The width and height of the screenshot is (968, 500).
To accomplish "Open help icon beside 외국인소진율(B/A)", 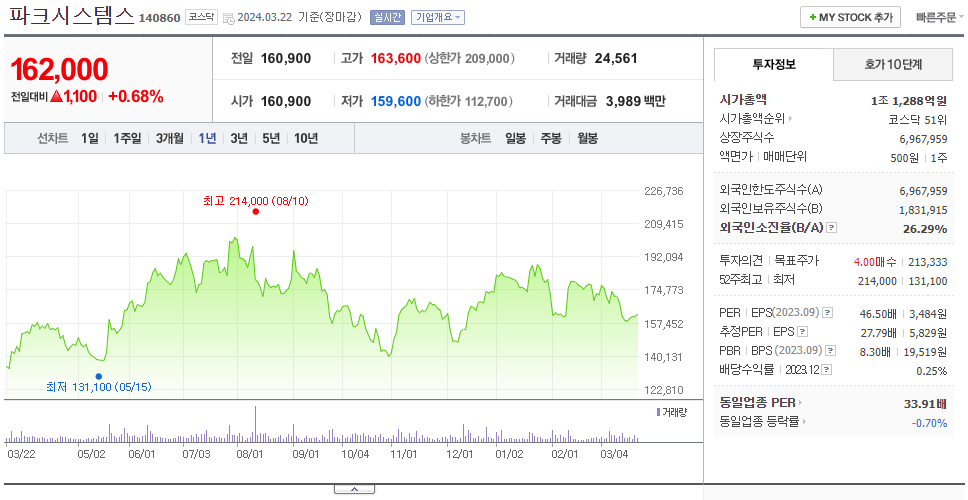I will click(x=832, y=228).
